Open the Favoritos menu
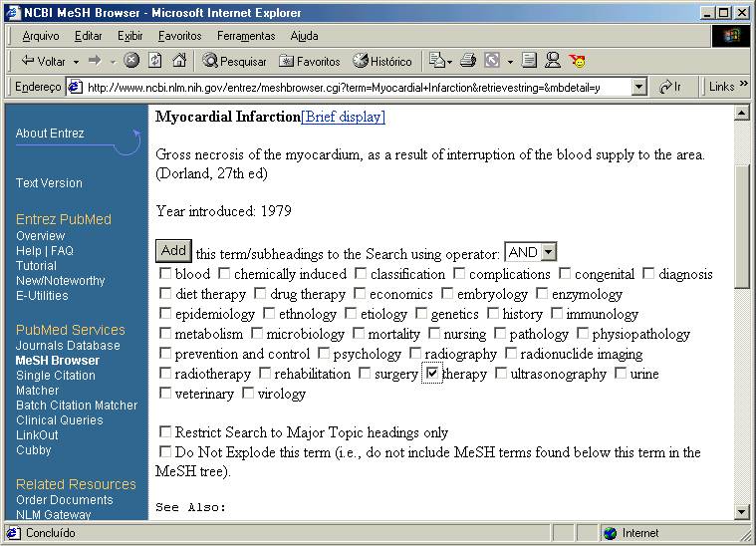Image resolution: width=756 pixels, height=546 pixels. (x=180, y=36)
